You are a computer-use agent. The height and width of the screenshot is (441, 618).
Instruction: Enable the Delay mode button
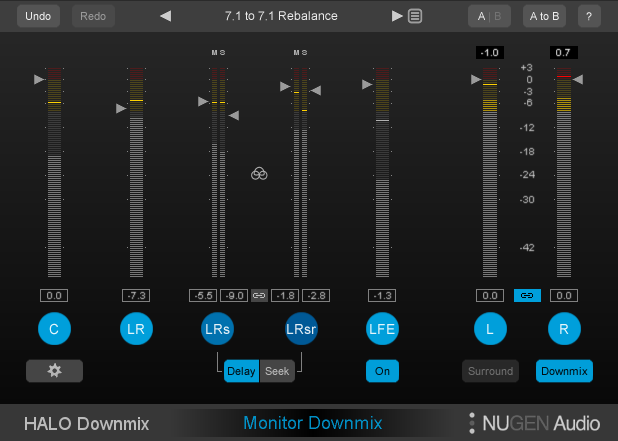[241, 371]
